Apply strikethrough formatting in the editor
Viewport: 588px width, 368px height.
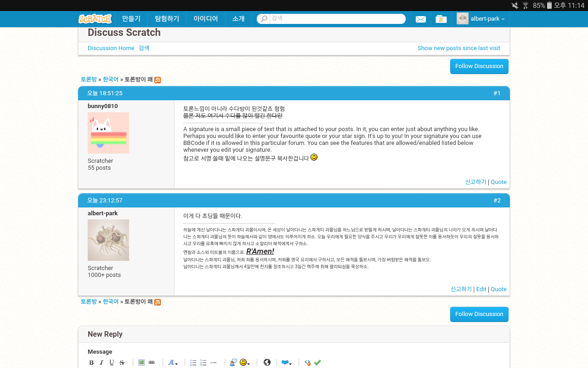(122, 362)
